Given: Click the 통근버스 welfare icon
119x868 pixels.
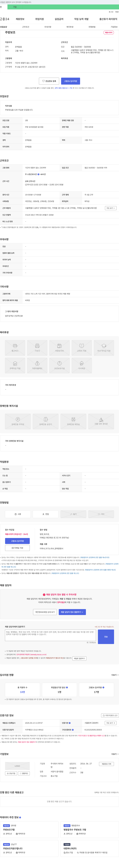Looking at the screenshot, I should click(15, 348).
